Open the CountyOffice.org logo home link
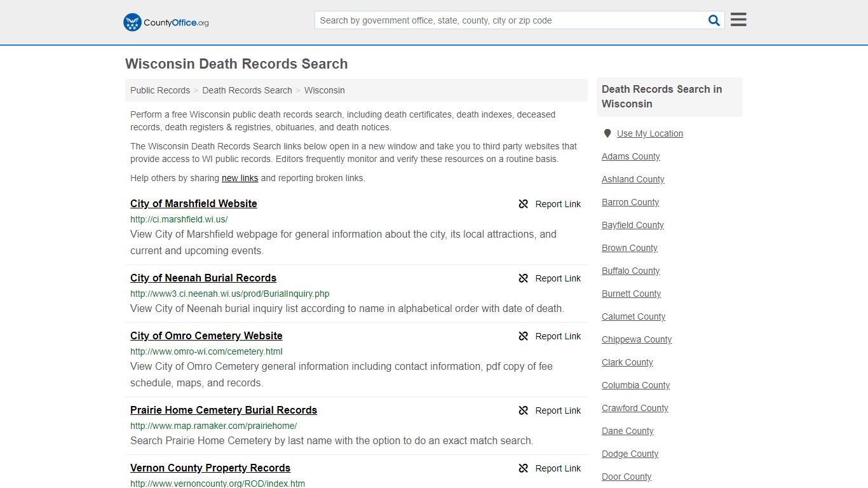The width and height of the screenshot is (868, 488). 166,22
